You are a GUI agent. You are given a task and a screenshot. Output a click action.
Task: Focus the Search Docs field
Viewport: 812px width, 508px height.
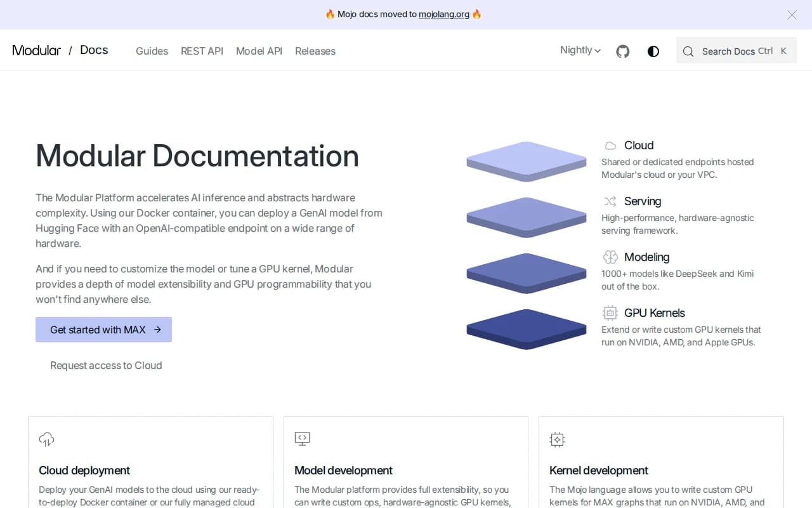tap(737, 51)
